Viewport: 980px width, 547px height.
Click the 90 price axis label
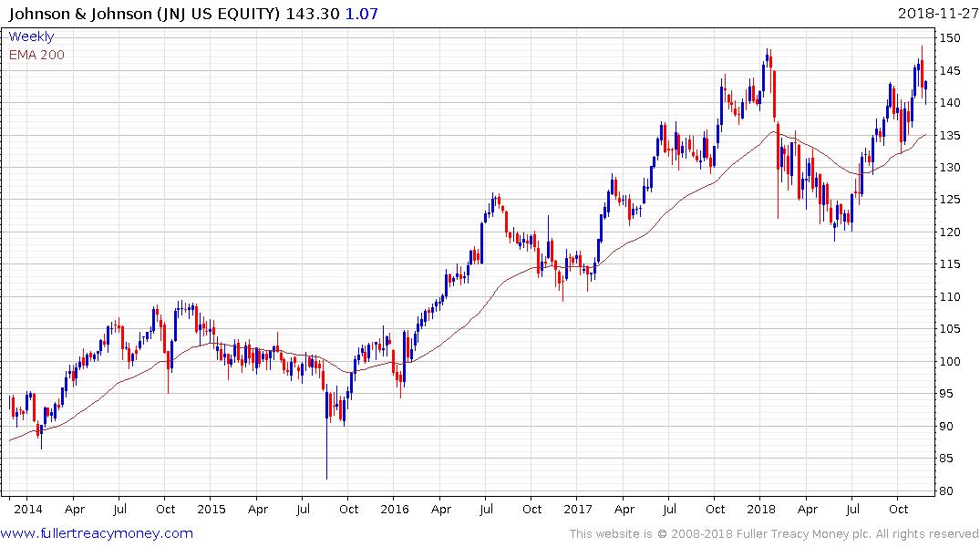tap(946, 427)
